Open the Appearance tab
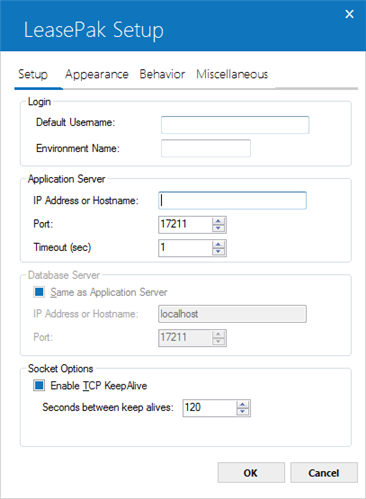This screenshot has width=366, height=499. [97, 75]
